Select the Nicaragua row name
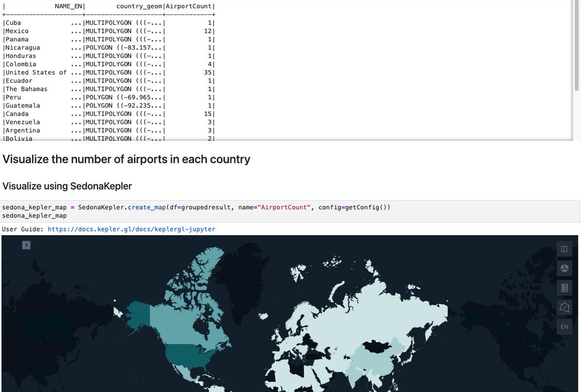The image size is (585, 392). [23, 48]
